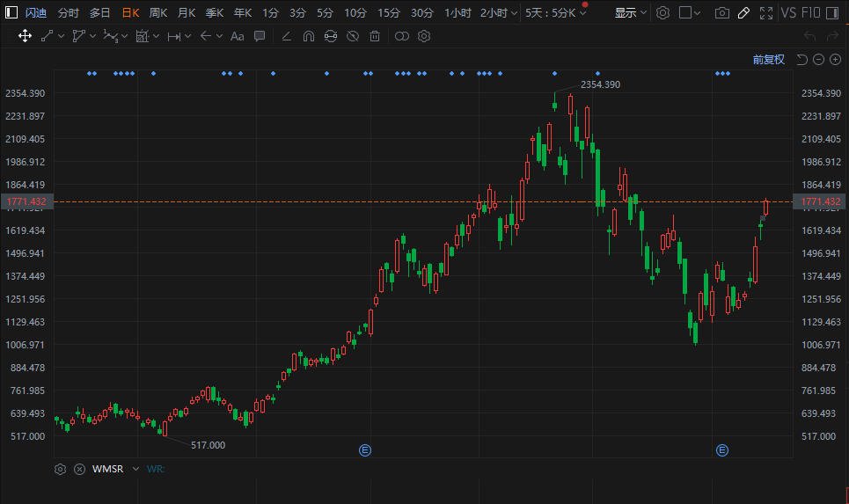This screenshot has width=849, height=504.
Task: Select the 30分 interval
Action: 422,12
